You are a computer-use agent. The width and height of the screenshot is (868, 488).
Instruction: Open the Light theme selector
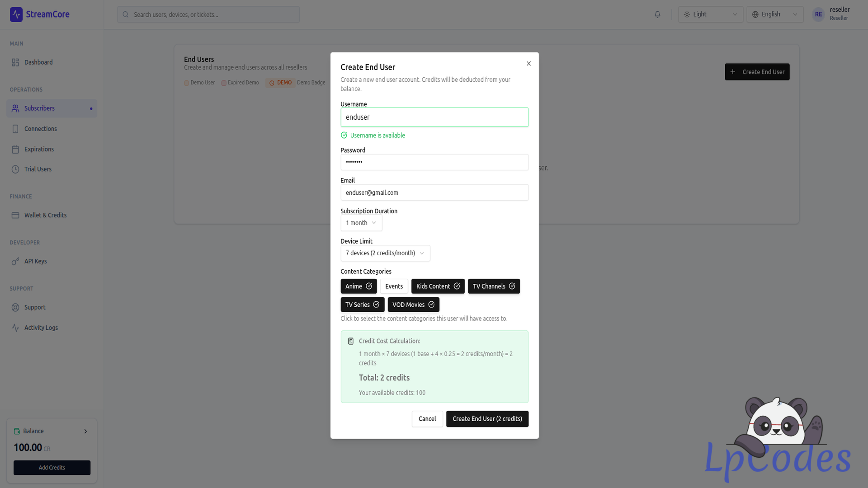point(710,14)
